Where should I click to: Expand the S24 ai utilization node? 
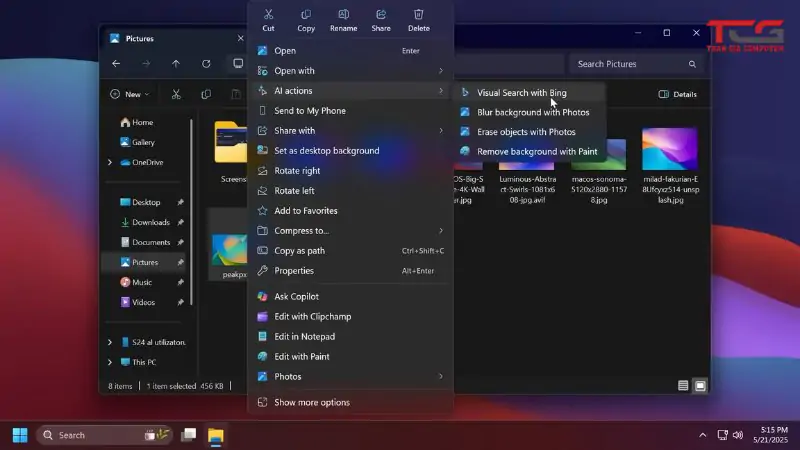[110, 342]
